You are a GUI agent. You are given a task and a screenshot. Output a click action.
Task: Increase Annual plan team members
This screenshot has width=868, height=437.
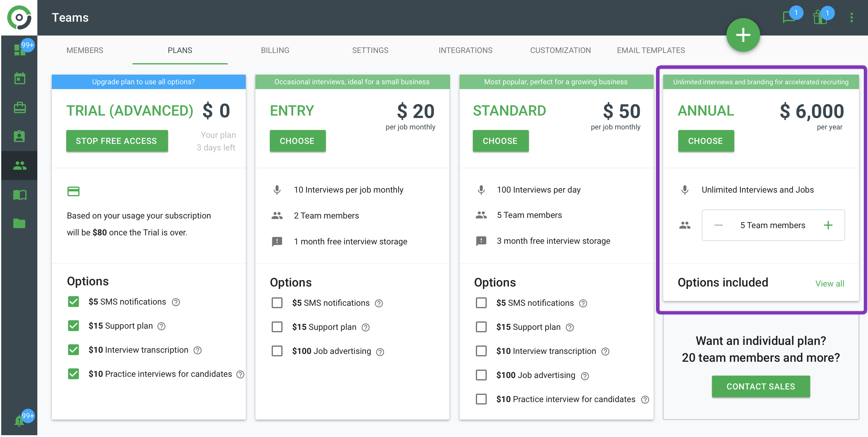(828, 225)
